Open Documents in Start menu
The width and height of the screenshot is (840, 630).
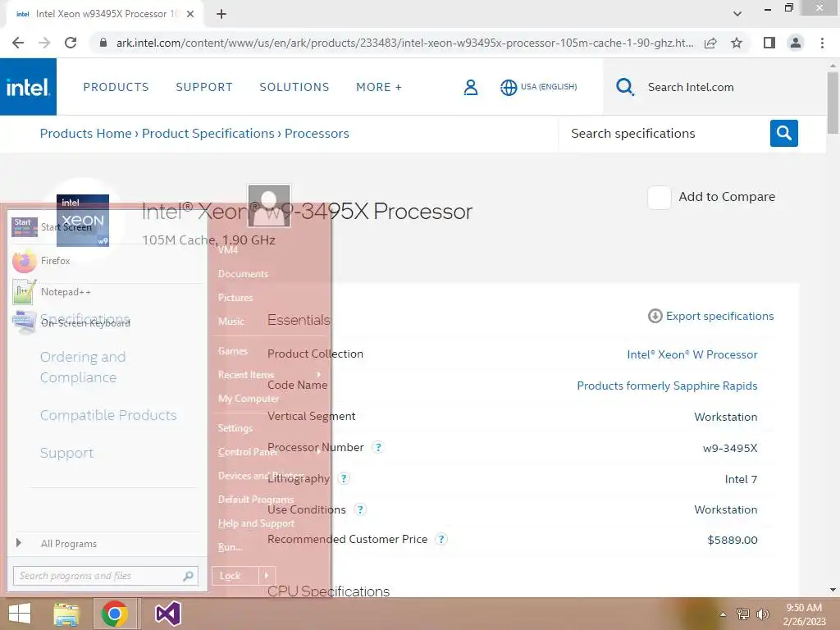pos(243,274)
